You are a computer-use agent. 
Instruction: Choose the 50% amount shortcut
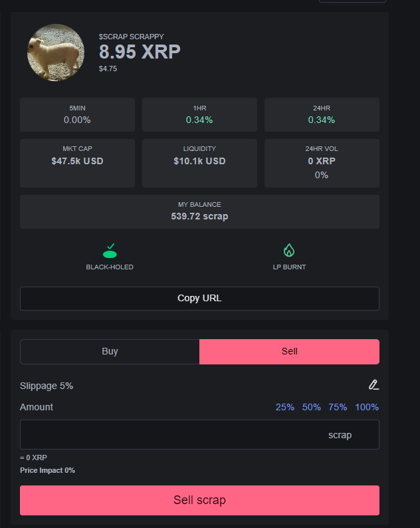[x=312, y=407]
